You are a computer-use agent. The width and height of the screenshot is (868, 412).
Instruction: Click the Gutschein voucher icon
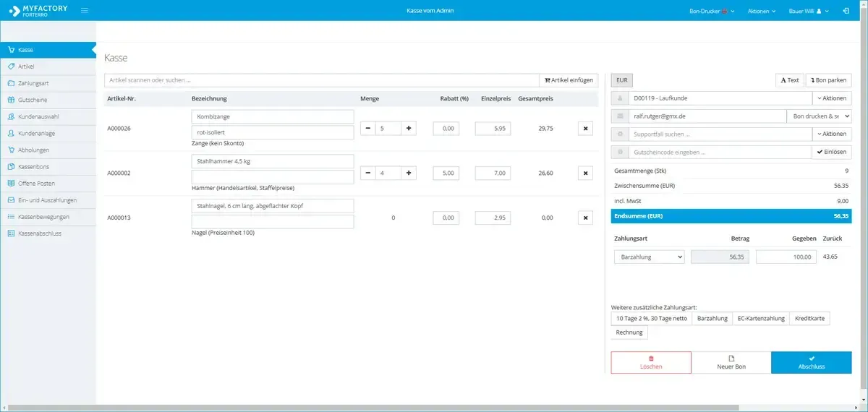click(620, 152)
